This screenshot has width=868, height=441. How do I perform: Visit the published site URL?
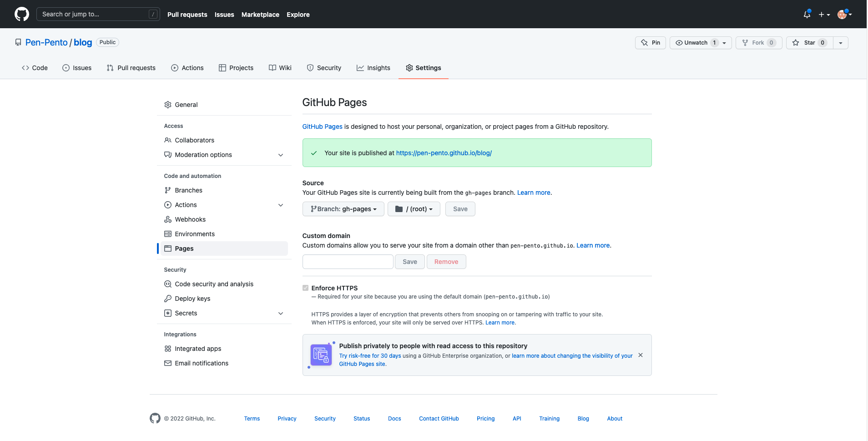click(x=444, y=153)
